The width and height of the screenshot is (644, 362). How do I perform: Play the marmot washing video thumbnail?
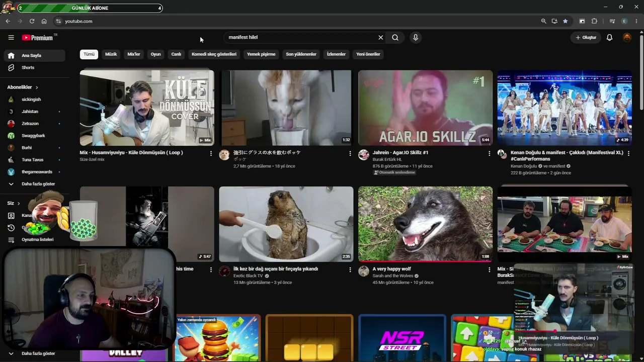pyautogui.click(x=286, y=224)
